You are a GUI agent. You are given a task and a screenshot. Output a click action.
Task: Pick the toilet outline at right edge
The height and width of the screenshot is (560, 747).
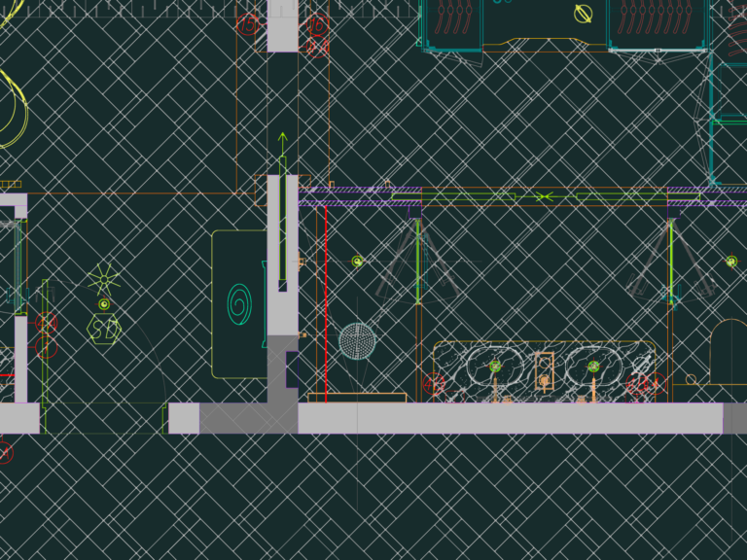[728, 352]
